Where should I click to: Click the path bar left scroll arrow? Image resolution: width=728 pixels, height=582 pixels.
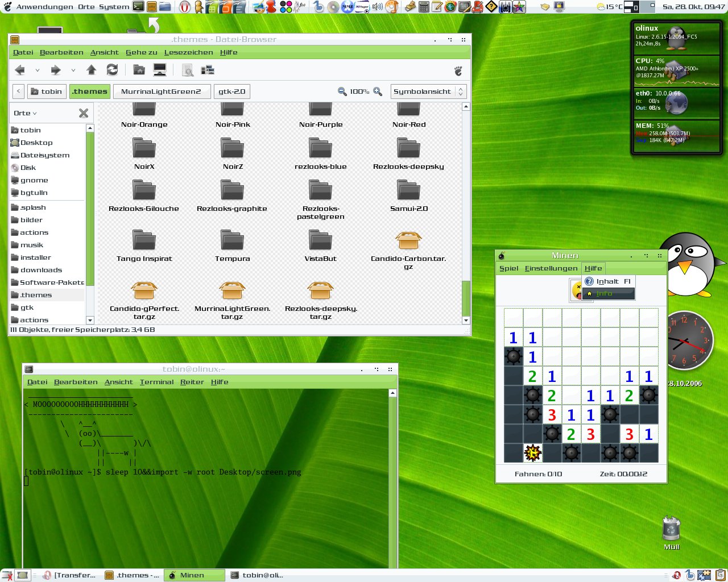click(18, 92)
